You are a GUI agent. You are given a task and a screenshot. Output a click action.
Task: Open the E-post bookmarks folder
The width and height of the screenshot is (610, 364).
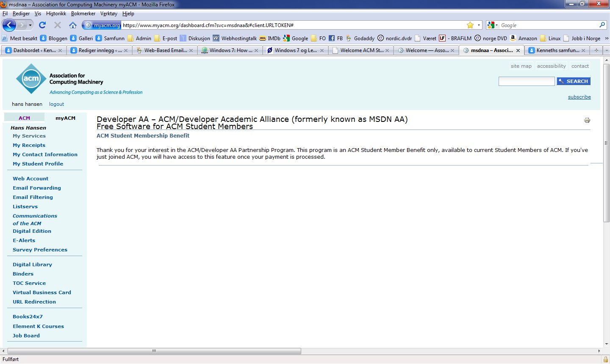pyautogui.click(x=166, y=38)
